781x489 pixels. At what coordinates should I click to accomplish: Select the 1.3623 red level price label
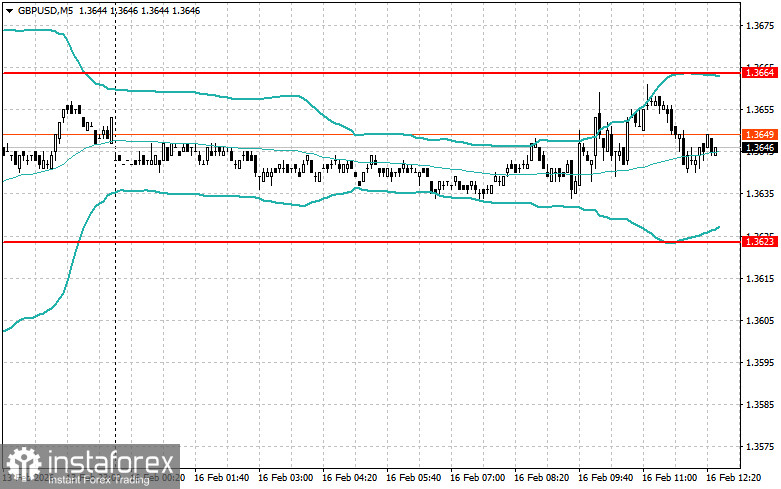coord(760,242)
